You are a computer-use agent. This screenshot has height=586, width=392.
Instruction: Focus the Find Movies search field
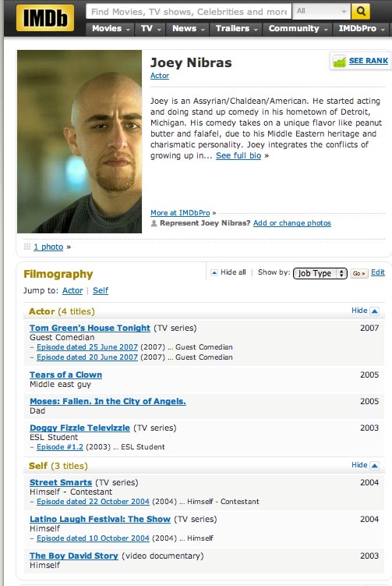[189, 12]
